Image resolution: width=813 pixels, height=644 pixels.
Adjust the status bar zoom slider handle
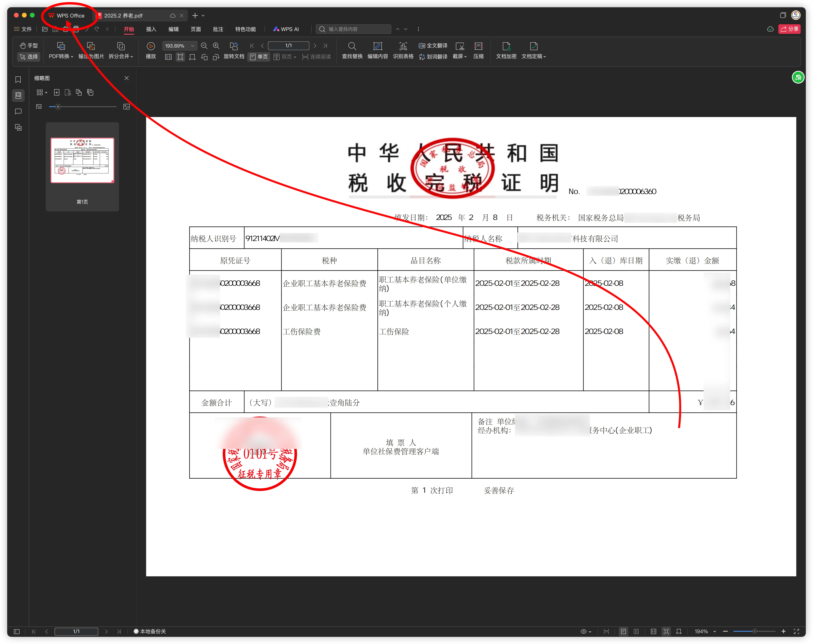(x=754, y=631)
